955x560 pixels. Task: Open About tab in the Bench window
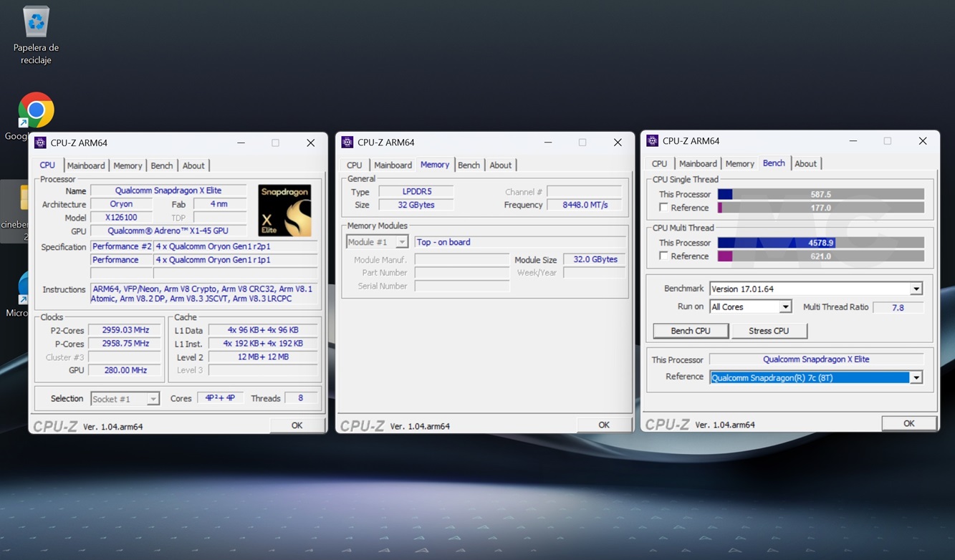click(805, 164)
